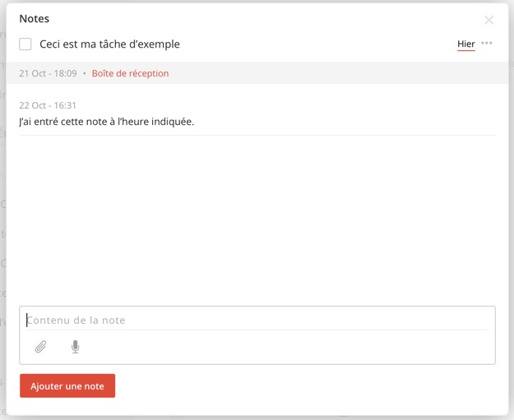Select the task title 'Ceci est ma tâche d'exemple'

(x=109, y=44)
